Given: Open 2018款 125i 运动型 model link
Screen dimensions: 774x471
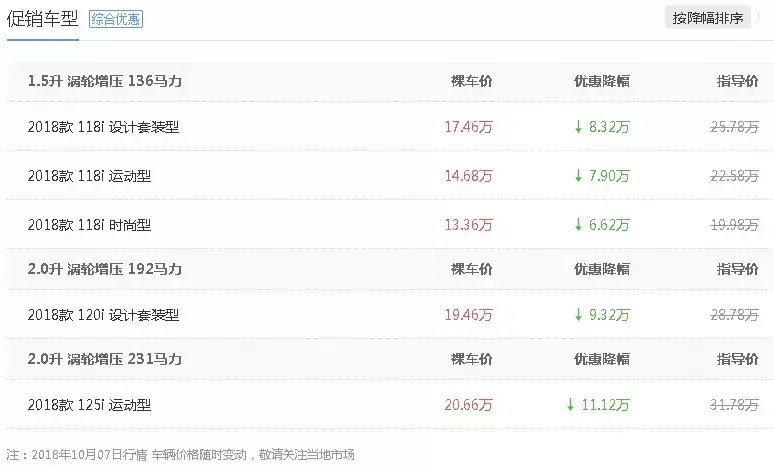Looking at the screenshot, I should (89, 405).
